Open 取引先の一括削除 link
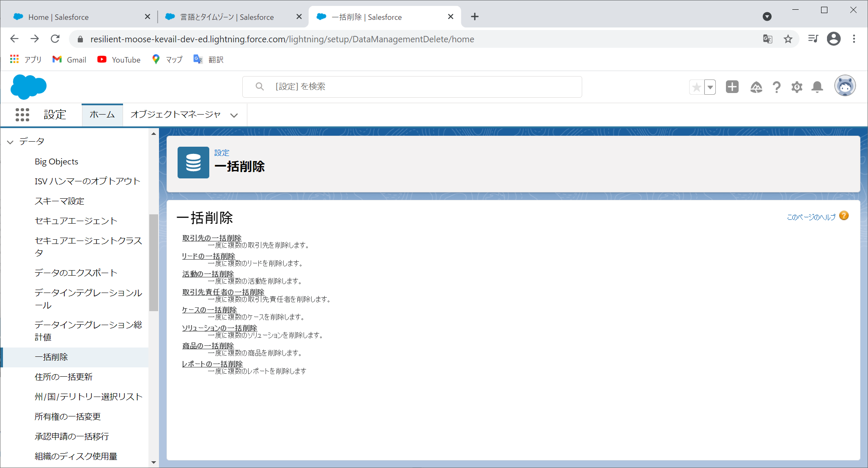868x468 pixels. [211, 238]
